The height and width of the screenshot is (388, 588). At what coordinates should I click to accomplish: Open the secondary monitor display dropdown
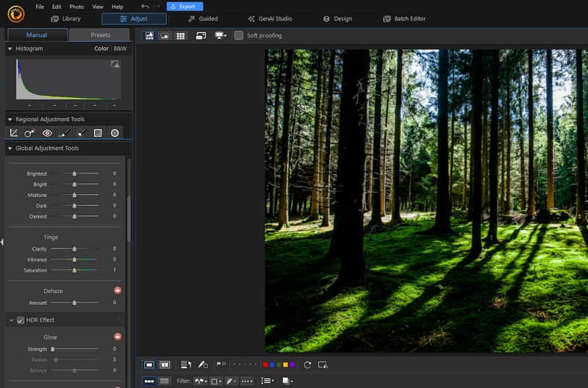point(220,35)
